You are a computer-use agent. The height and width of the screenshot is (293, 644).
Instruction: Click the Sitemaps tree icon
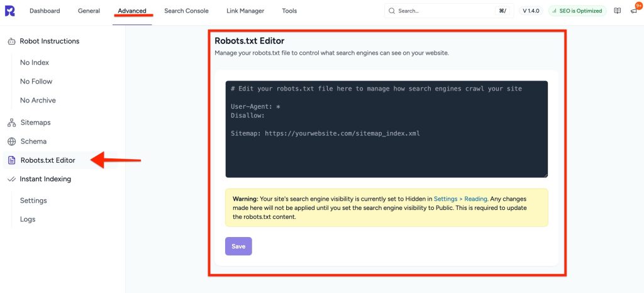[x=11, y=123]
